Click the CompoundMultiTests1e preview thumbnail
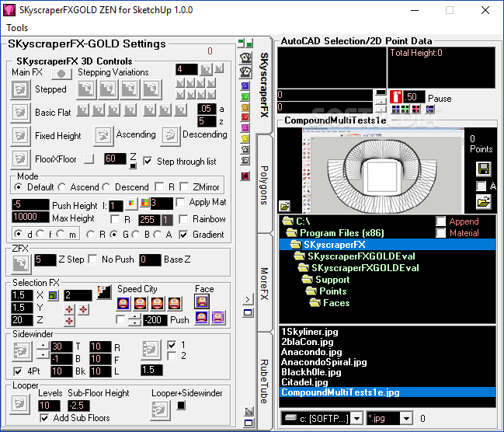Viewport: 504px width, 432px height. (383, 170)
